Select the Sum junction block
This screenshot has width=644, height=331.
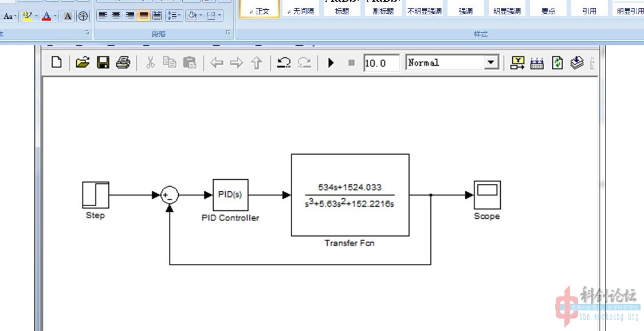pyautogui.click(x=169, y=195)
